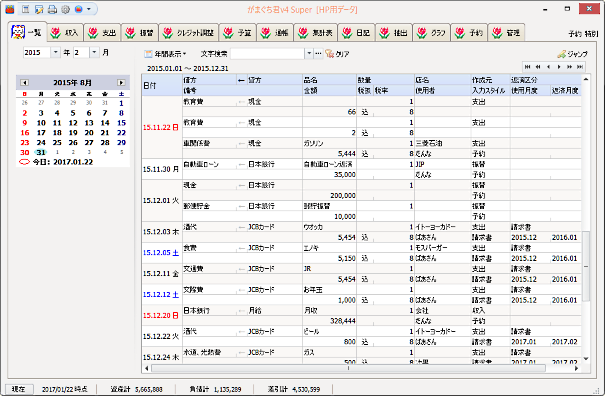Click the document list icon in quick toolbar

click(25, 9)
